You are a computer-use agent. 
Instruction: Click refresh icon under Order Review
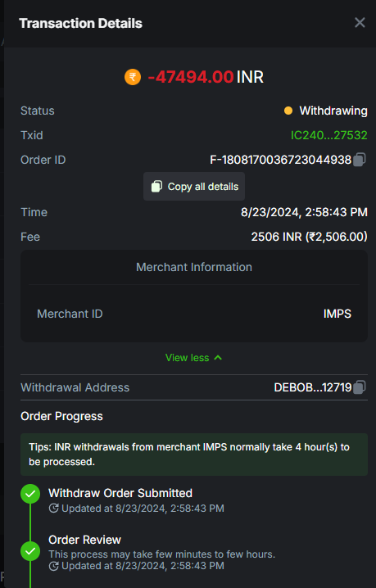point(54,566)
